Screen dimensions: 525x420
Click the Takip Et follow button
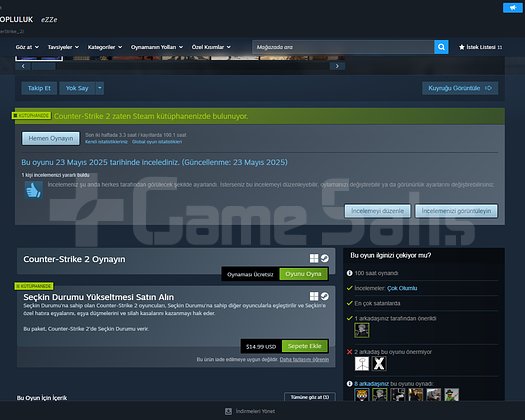pyautogui.click(x=39, y=88)
